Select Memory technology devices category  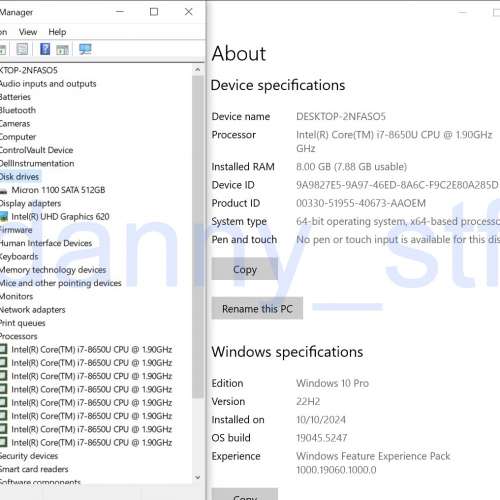click(x=53, y=270)
